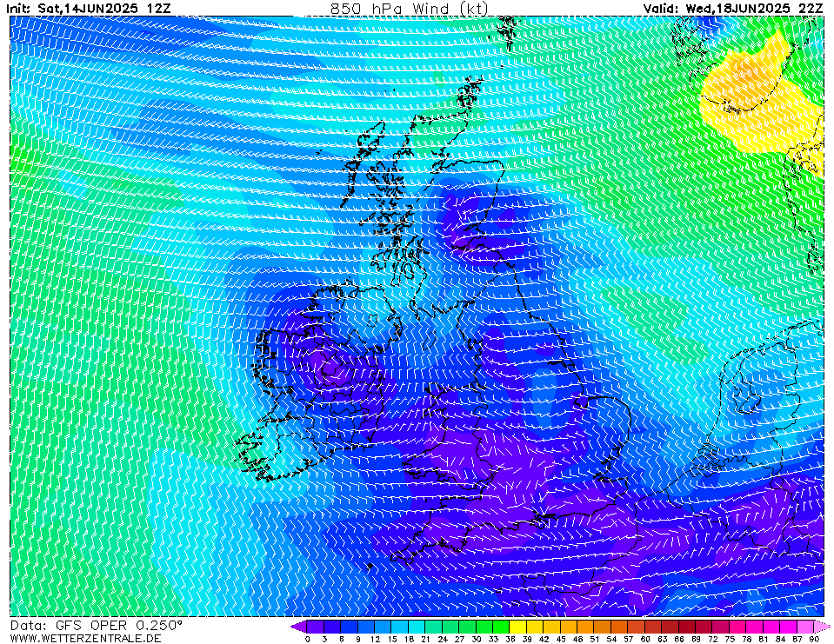Click the yellow legend swatch between 36 and 39
This screenshot has width=834, height=644.
pos(518,627)
